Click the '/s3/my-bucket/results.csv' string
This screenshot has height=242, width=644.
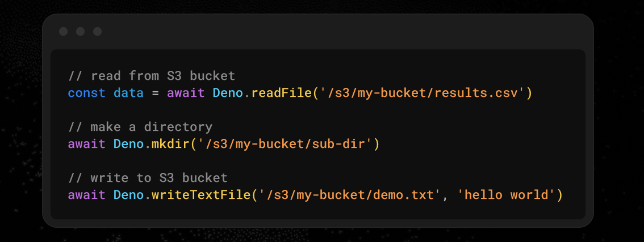point(422,93)
